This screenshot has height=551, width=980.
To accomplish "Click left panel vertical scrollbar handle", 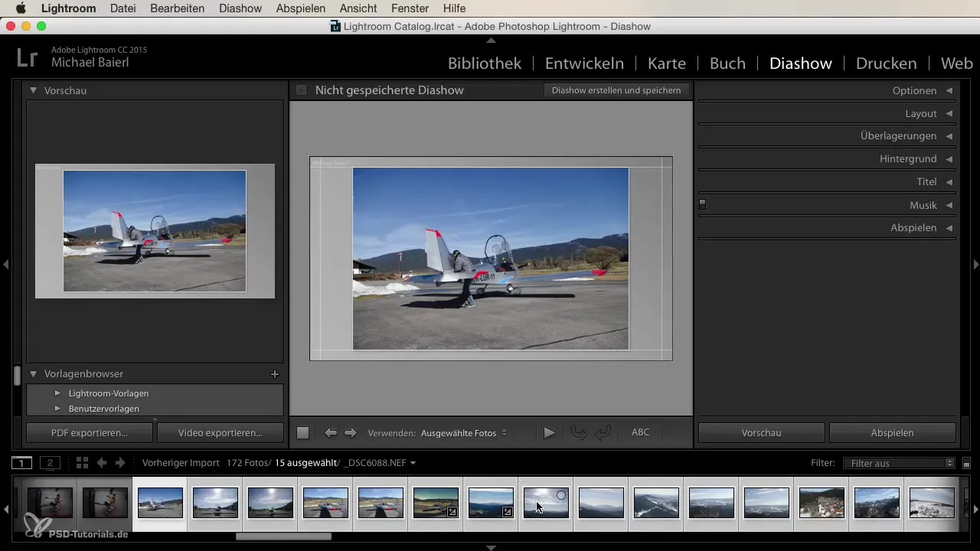I will click(17, 377).
